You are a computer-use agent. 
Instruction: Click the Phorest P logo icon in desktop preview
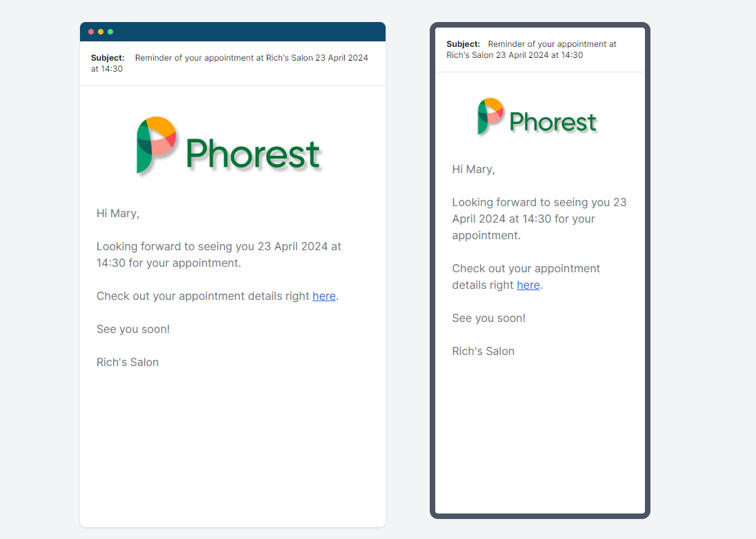156,145
